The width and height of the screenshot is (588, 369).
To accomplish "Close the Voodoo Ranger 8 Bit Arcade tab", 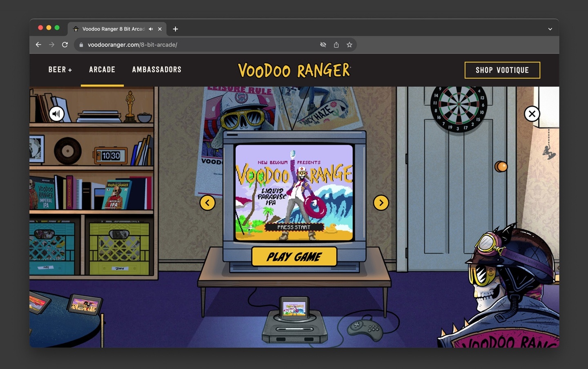I will [x=160, y=29].
